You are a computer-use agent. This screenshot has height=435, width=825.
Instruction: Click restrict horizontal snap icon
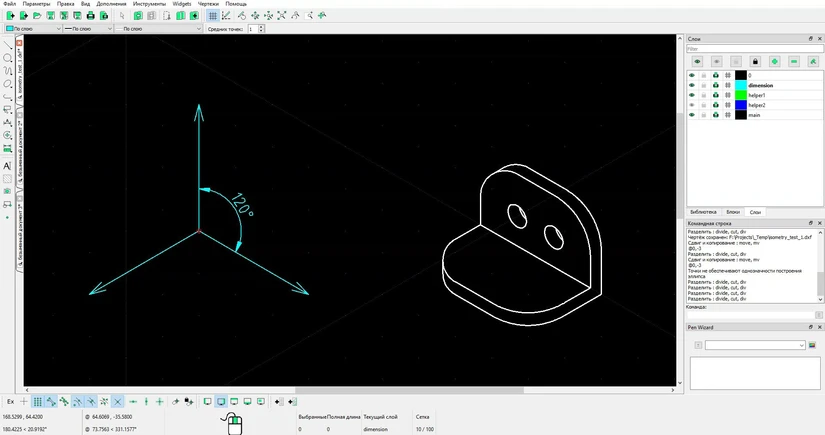click(133, 401)
